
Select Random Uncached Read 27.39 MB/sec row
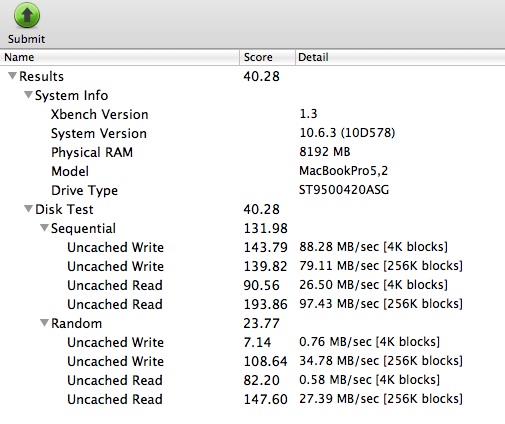[x=252, y=399]
